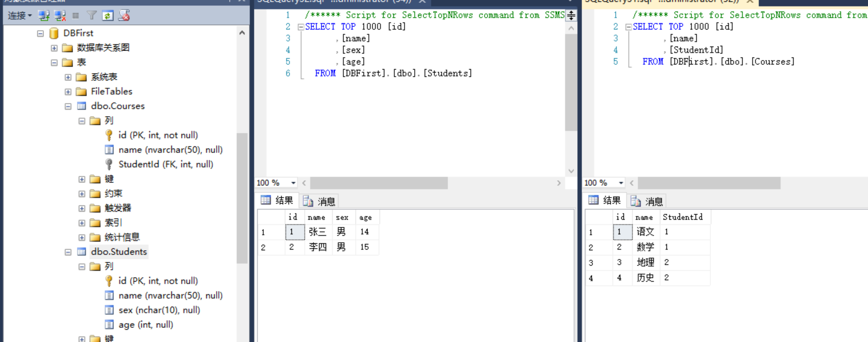Refresh the Object Explorer tree

tap(108, 16)
